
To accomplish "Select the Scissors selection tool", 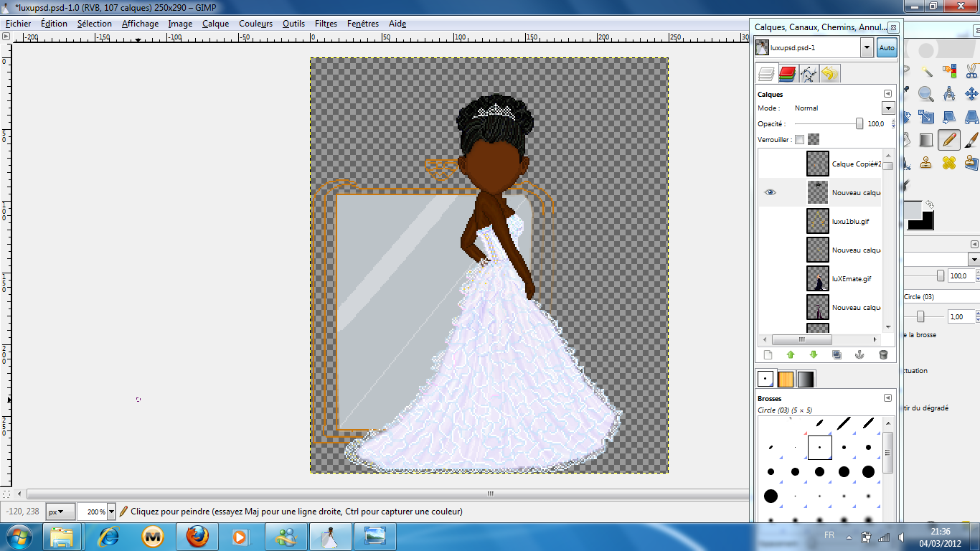I will coord(972,71).
